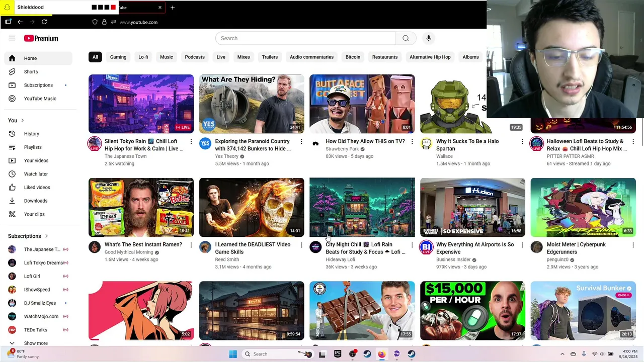Open Yes Theory channel avatar

205,144
